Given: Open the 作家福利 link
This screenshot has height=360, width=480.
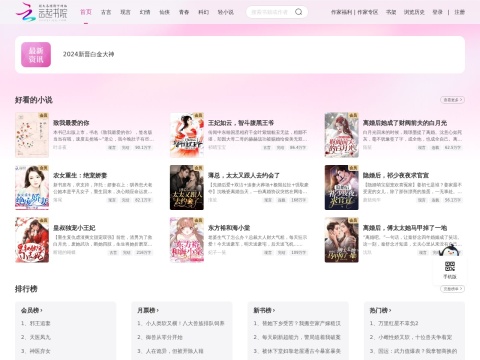Looking at the screenshot, I should coord(341,12).
